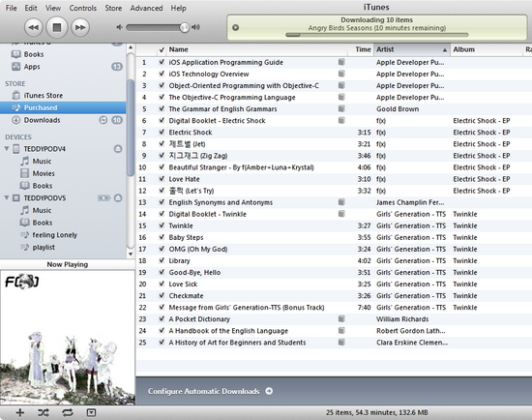Uncheck Checkmate checkbox
The height and width of the screenshot is (420, 532).
162,295
